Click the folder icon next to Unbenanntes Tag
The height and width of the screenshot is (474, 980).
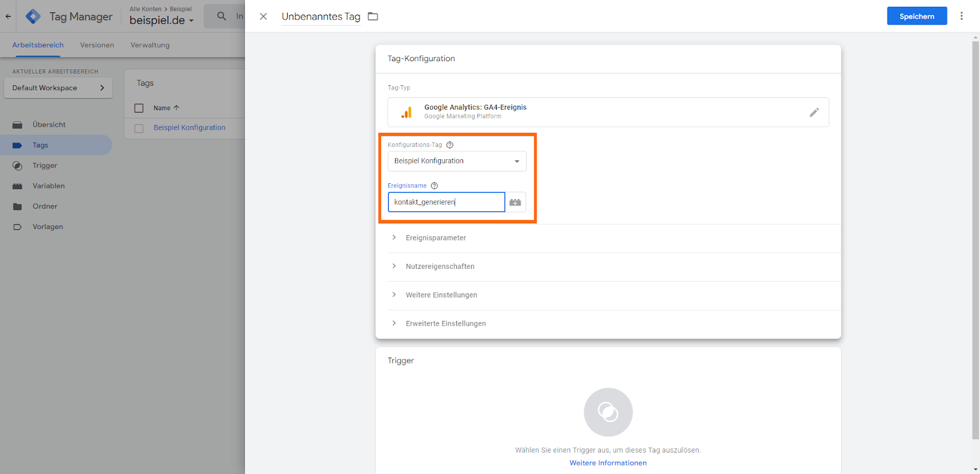coord(373,17)
